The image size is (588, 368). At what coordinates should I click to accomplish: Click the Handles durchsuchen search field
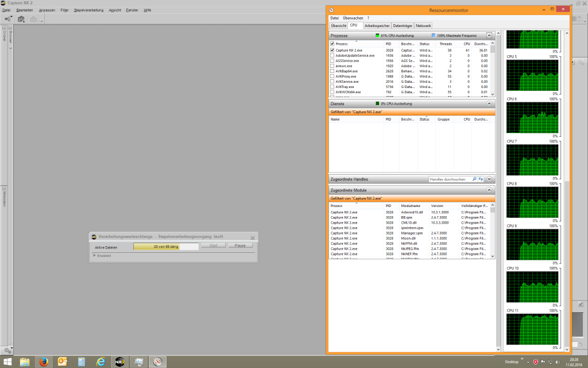[450, 179]
